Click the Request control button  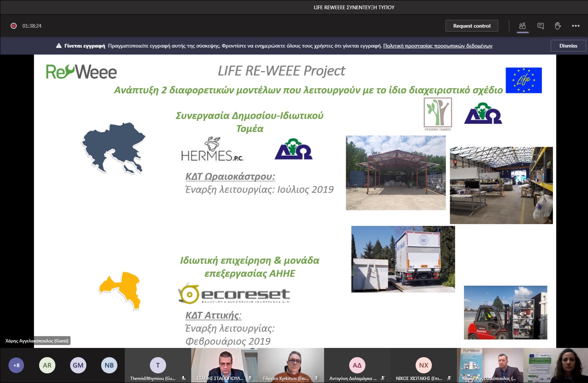pos(471,26)
